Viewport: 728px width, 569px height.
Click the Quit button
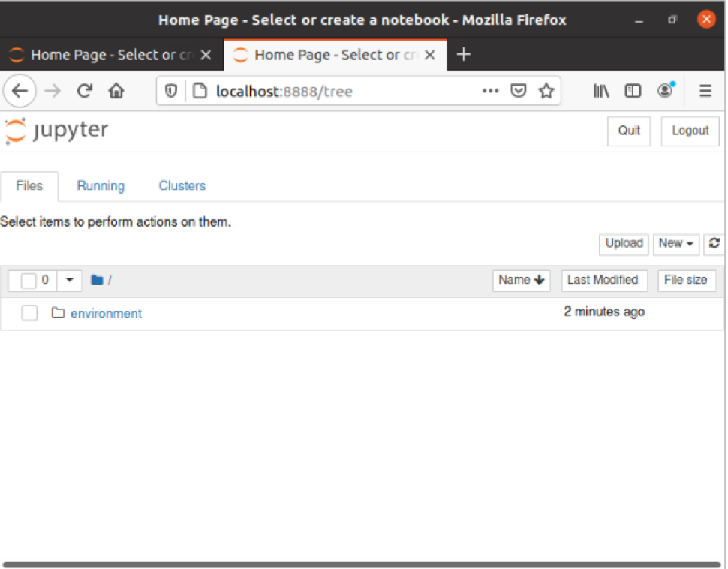[629, 131]
